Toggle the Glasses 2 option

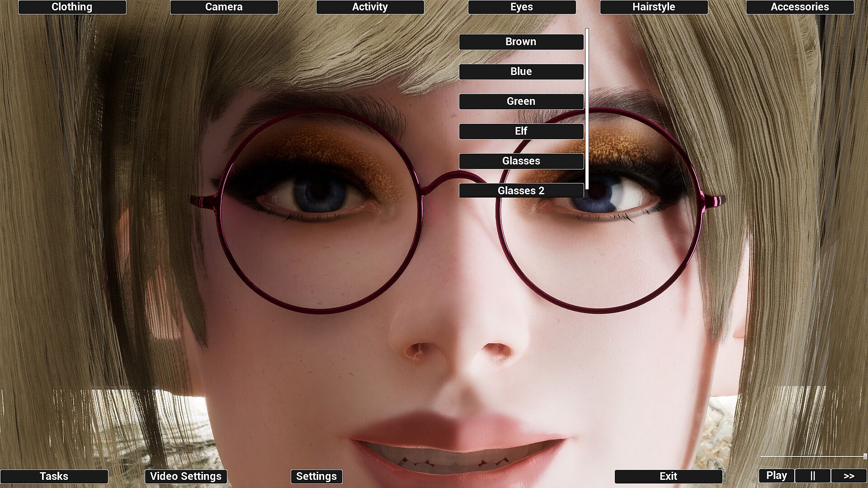pos(521,191)
